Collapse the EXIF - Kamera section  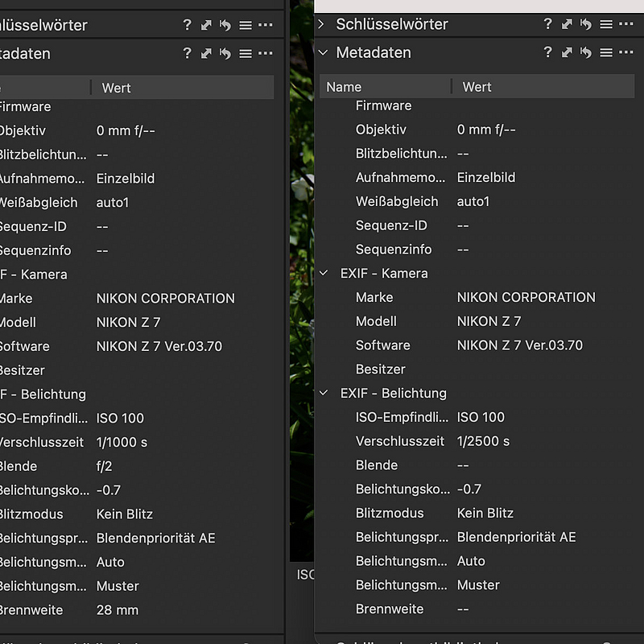(324, 274)
